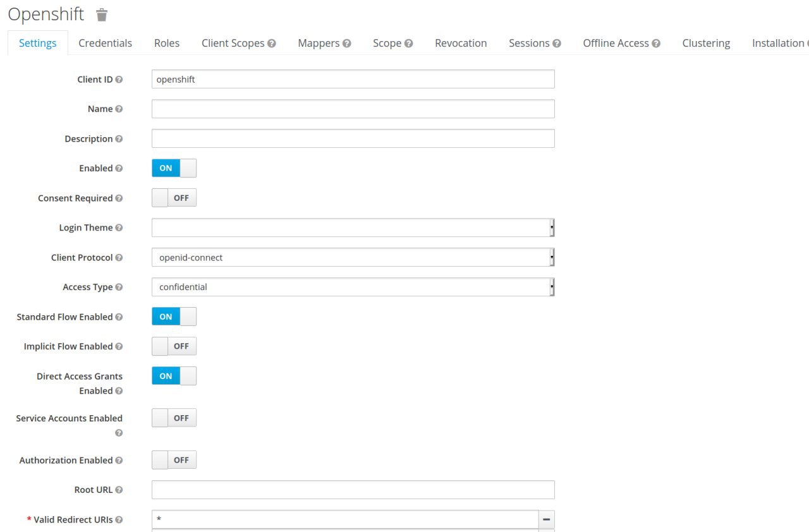Switch to the Settings tab
This screenshot has height=532, width=809.
38,43
